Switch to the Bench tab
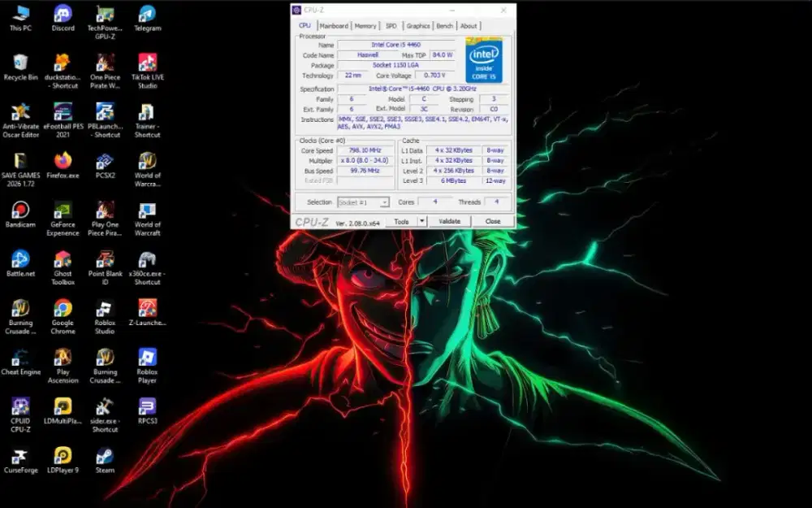Viewport: 812px width, 508px height. [x=445, y=26]
